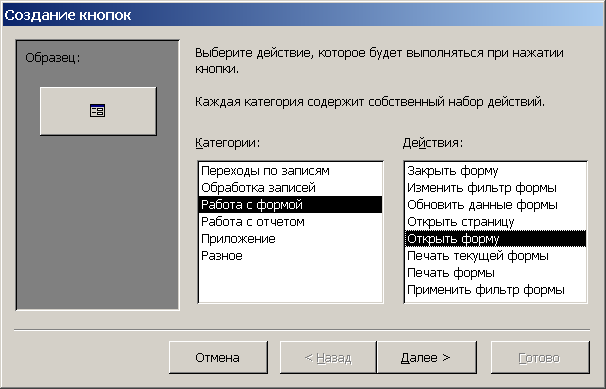Screen dimensions: 606x389
Task: Click the Готово finish button
Action: point(540,357)
